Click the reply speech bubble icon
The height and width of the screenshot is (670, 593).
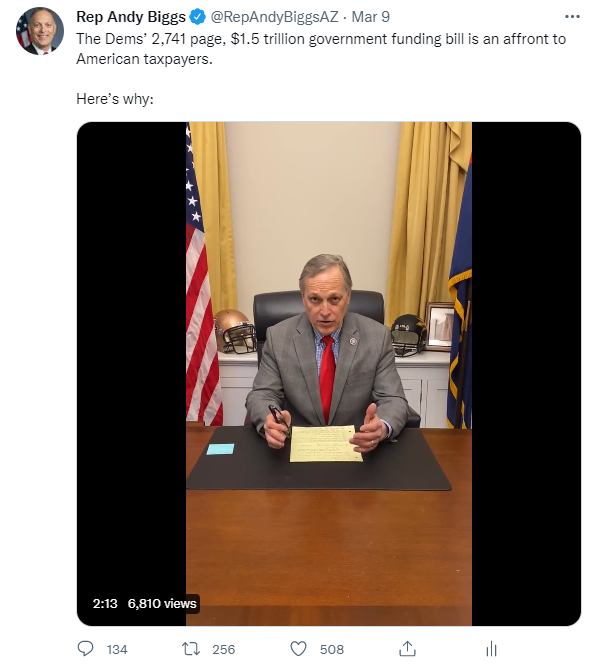coord(85,649)
